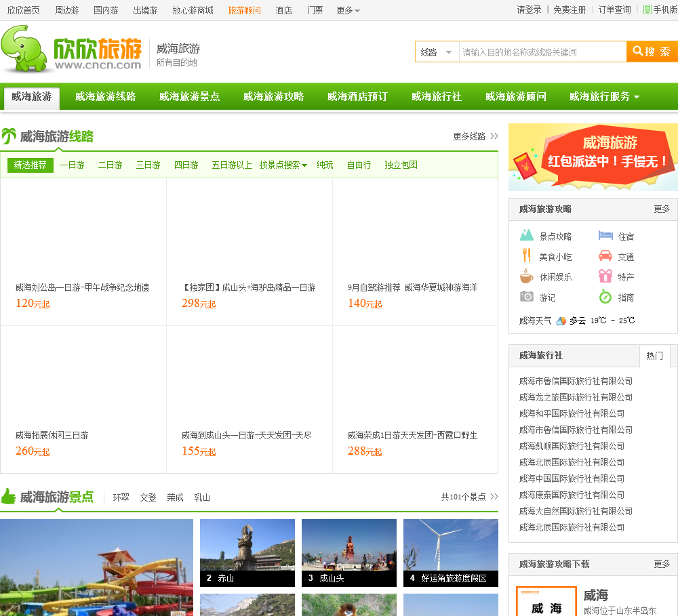Click 更多 in 威海旅游攻略 panel header

pos(662,209)
